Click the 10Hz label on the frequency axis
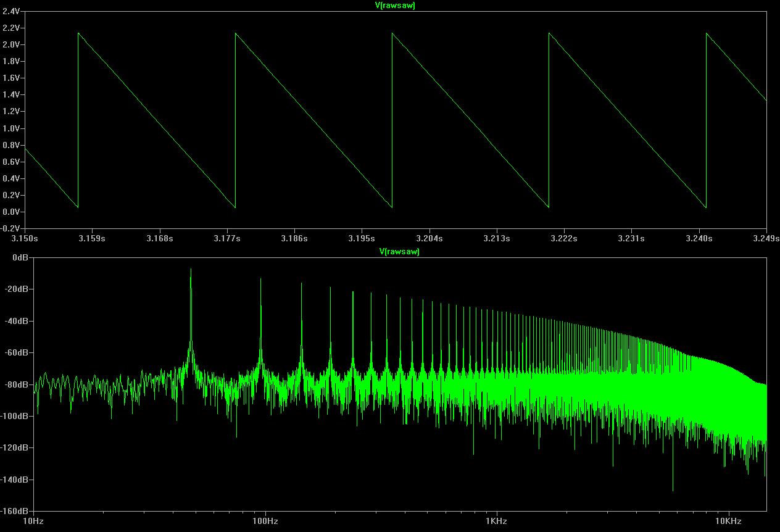The image size is (780, 532). point(33,522)
